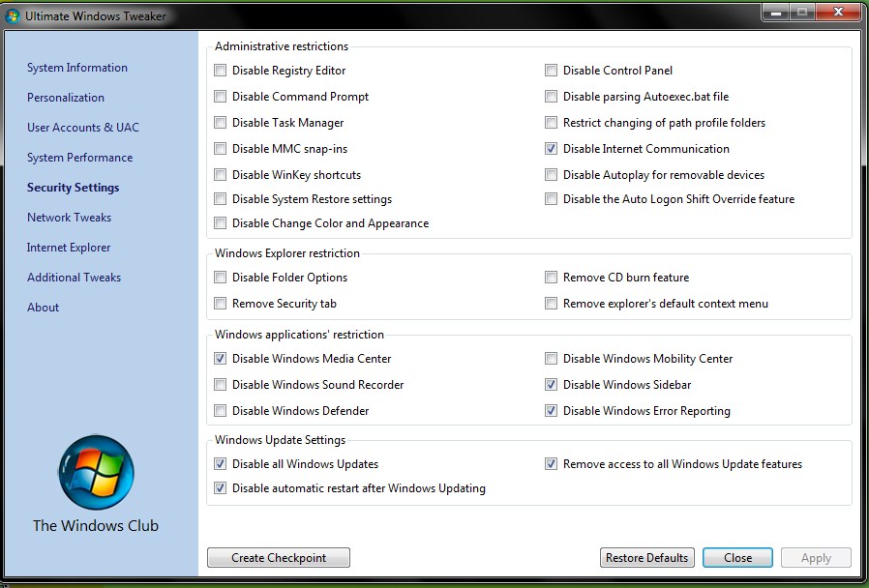
Task: Uncheck Remove access to all Windows Update features
Action: pos(551,464)
